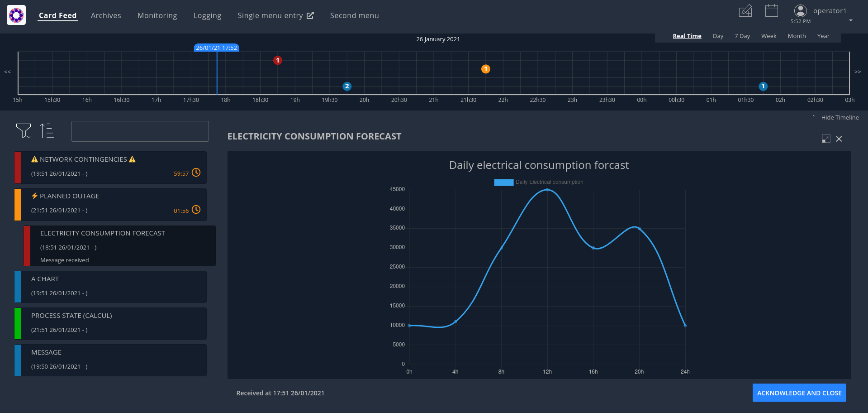
Task: Collapse the timeline via Hide Timeline caret
Action: [814, 117]
